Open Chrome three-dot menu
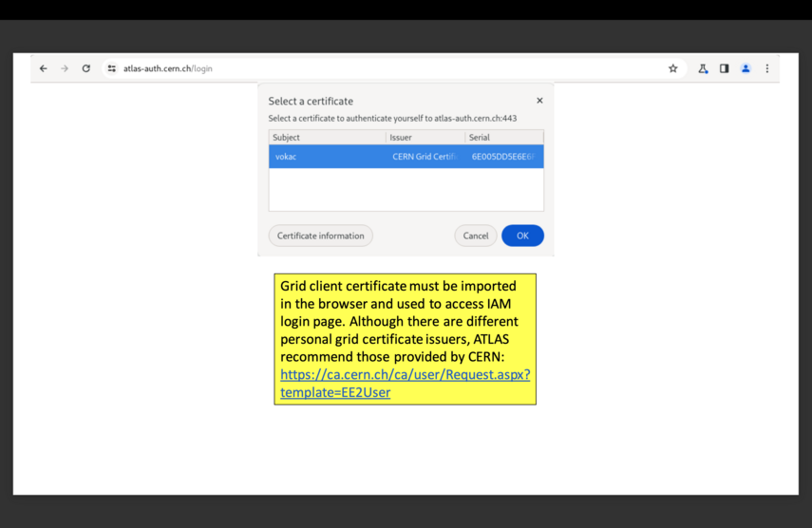This screenshot has width=812, height=528. click(x=767, y=68)
